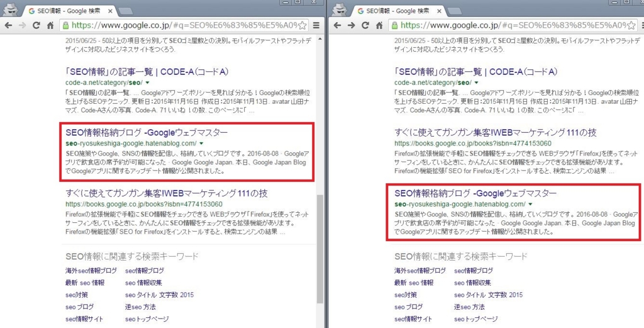Click secure lock icon in left address bar
This screenshot has width=644, height=328.
(65, 25)
